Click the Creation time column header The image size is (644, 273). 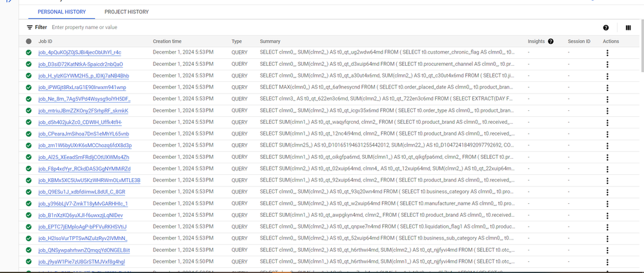pos(166,41)
